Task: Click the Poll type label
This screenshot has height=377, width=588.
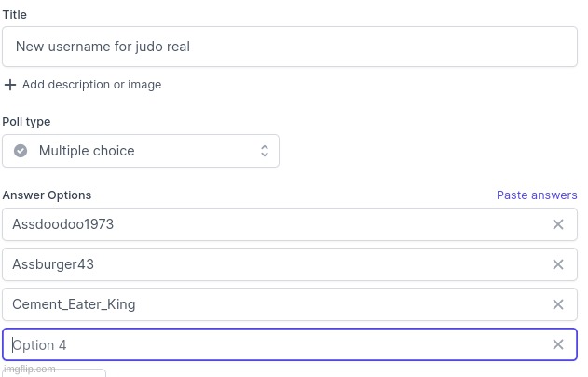Action: (x=26, y=122)
